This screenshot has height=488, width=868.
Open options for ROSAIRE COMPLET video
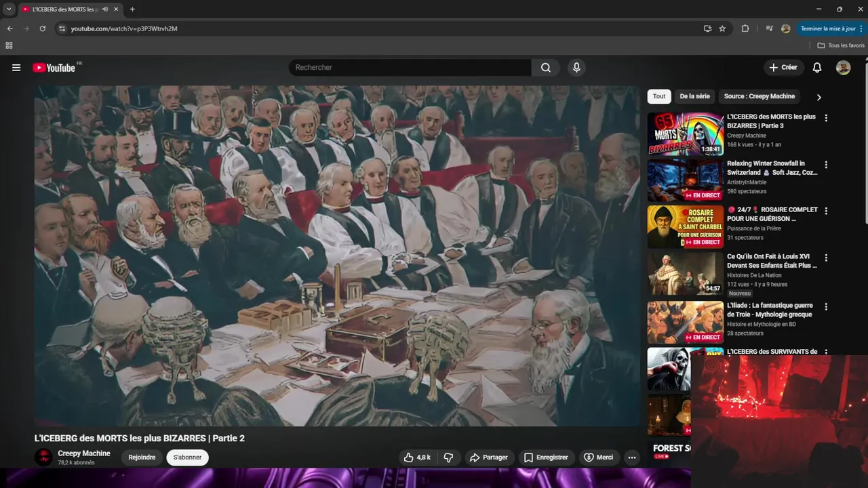point(826,211)
